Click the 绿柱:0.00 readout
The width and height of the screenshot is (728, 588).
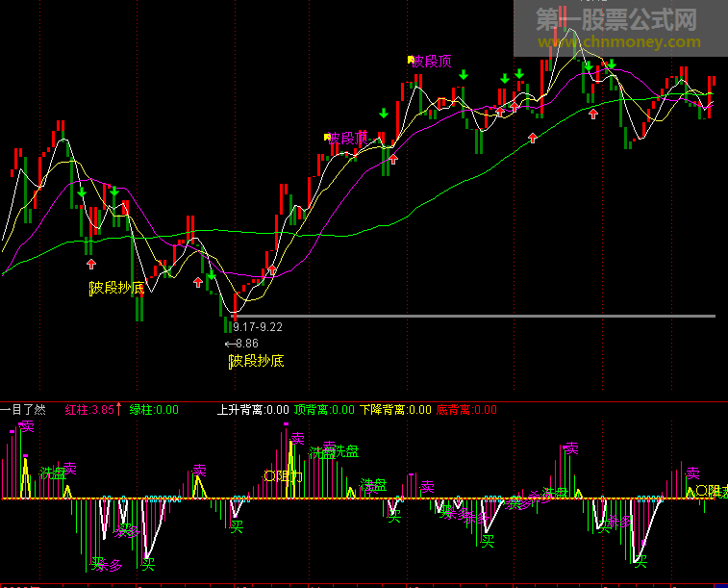tap(154, 409)
